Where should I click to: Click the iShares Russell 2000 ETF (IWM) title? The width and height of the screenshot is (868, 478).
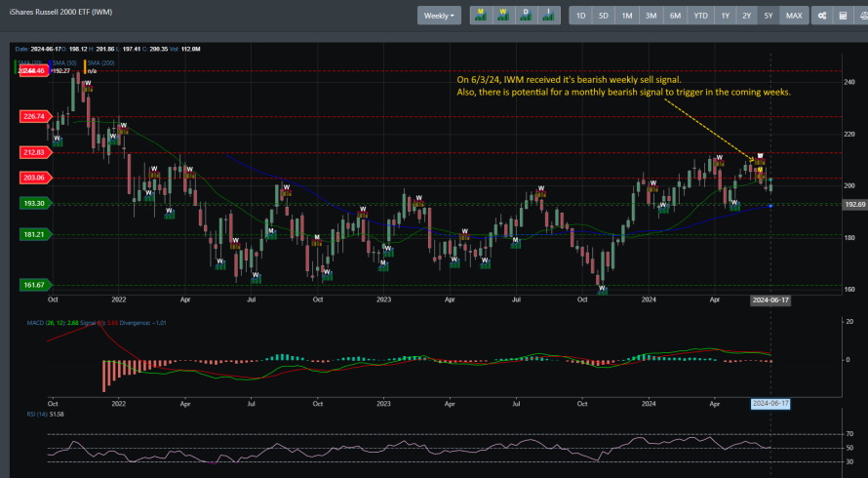tap(60, 12)
